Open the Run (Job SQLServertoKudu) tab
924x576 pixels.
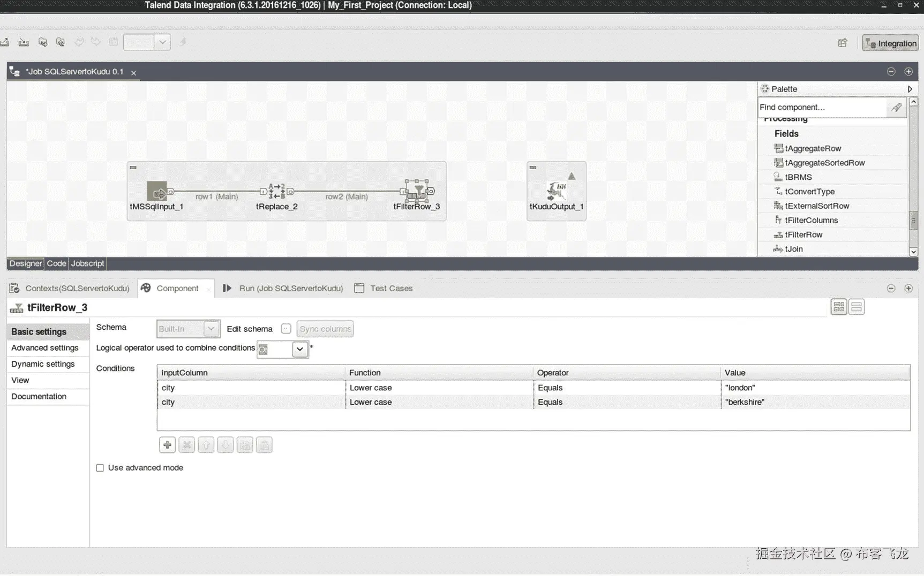pyautogui.click(x=283, y=289)
